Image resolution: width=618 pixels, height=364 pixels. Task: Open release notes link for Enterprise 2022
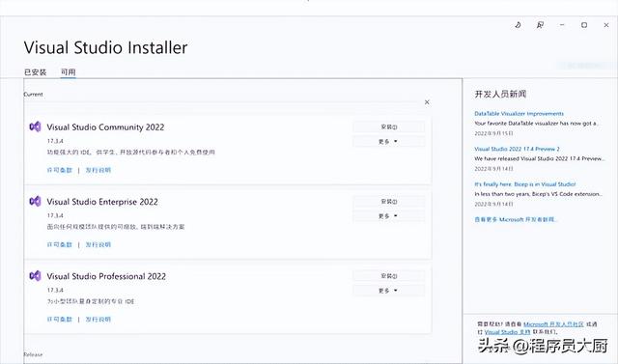tap(98, 244)
